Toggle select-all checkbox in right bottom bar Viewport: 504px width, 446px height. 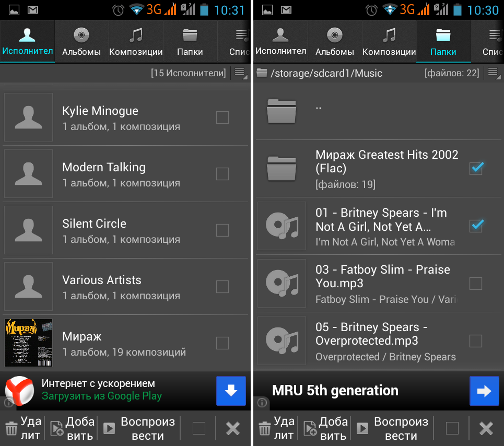click(x=452, y=428)
